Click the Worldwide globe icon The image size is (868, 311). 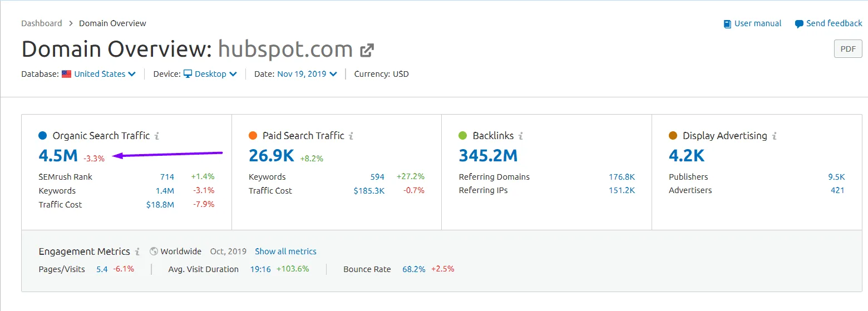click(154, 251)
